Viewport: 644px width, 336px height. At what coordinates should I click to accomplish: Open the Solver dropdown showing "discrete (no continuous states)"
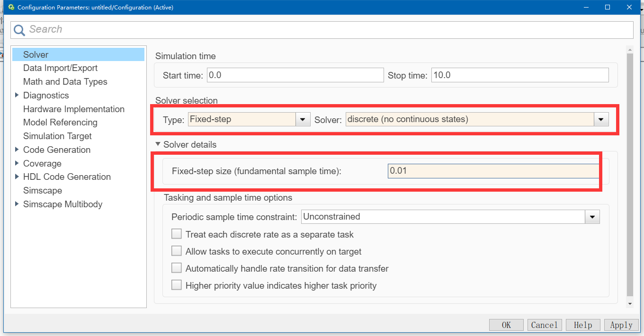[x=601, y=119]
